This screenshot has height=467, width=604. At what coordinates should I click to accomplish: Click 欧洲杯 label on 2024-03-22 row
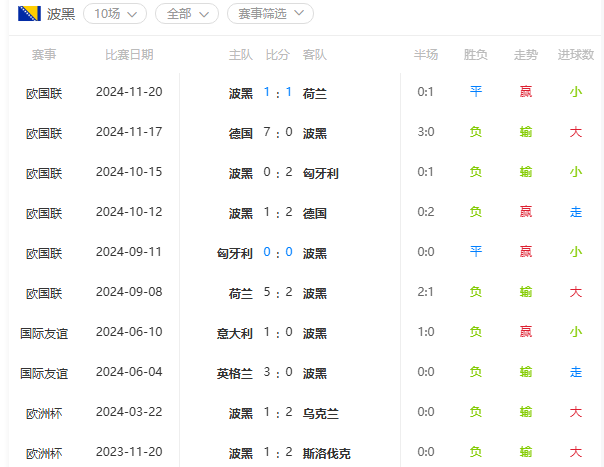[44, 413]
